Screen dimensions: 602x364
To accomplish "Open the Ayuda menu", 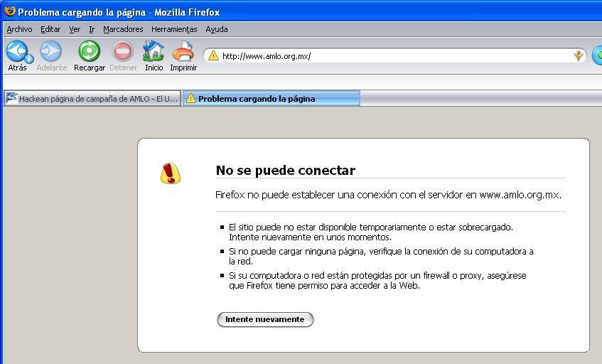I will tap(217, 29).
